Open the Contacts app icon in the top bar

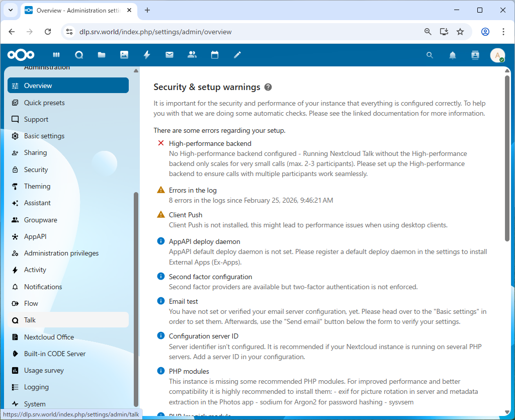(x=192, y=55)
